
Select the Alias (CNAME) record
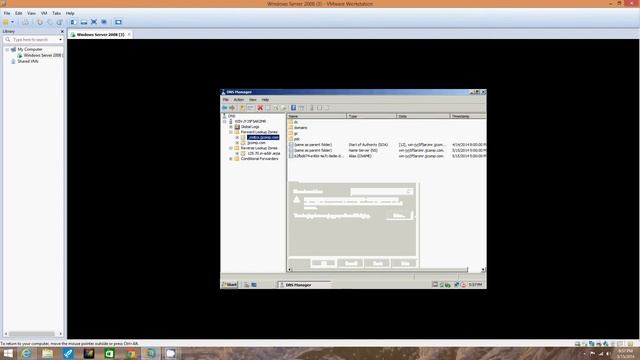pyautogui.click(x=387, y=156)
